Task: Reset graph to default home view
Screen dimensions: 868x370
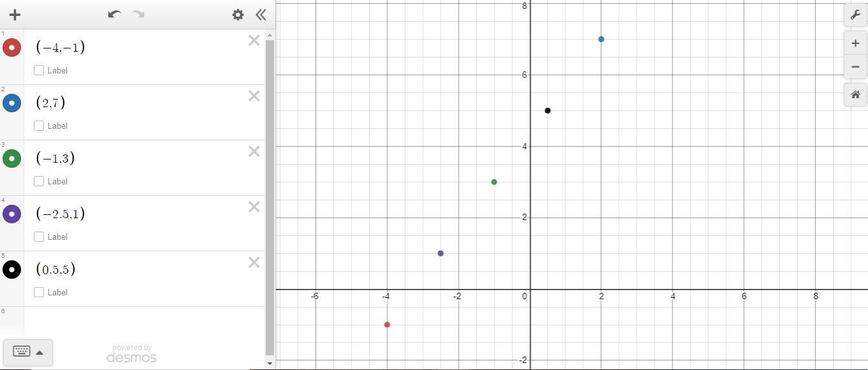Action: point(855,94)
